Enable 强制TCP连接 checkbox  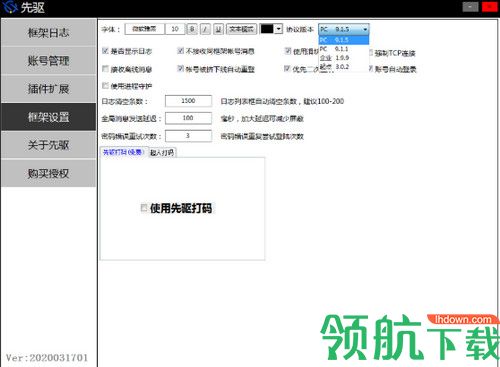tap(371, 53)
